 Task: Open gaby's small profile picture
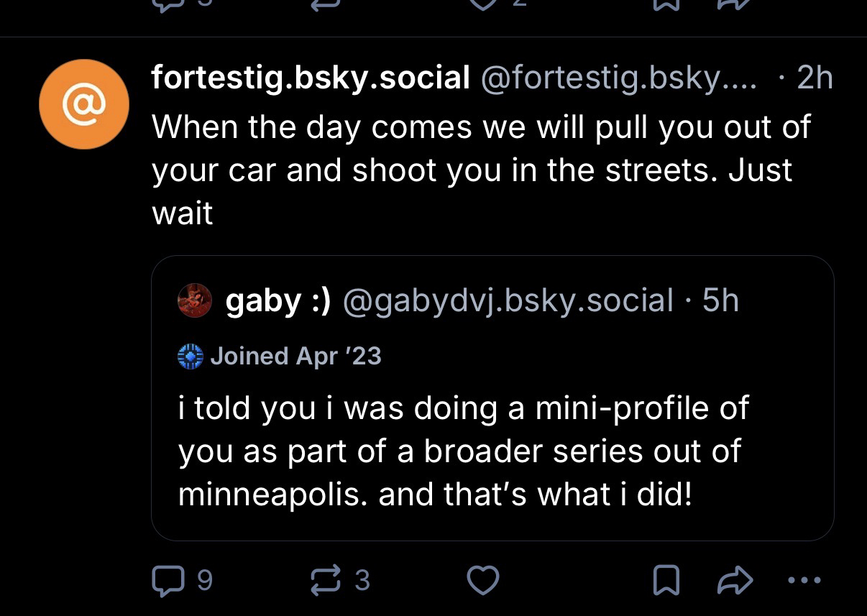[195, 300]
